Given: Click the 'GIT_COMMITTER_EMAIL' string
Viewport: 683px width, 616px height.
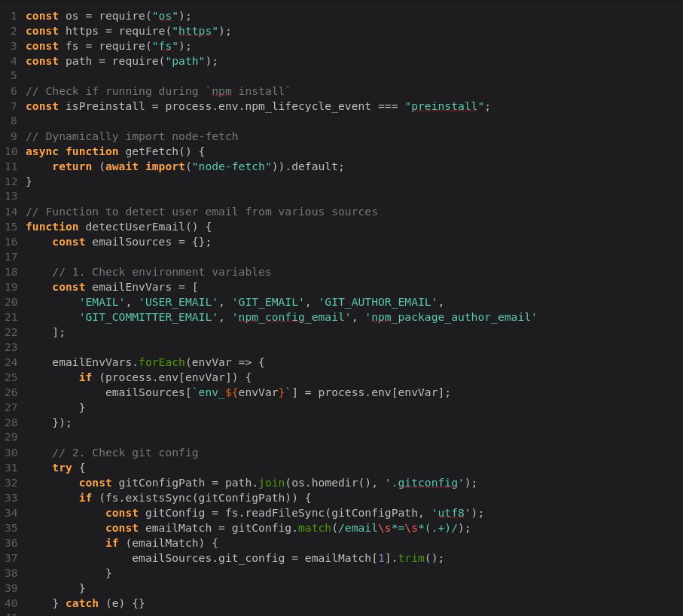Looking at the screenshot, I should (148, 318).
